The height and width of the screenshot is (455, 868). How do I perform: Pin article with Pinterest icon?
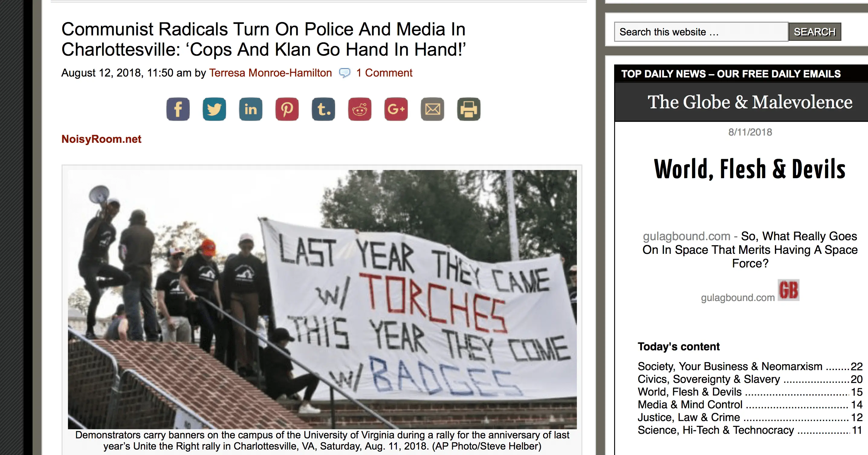coord(287,109)
